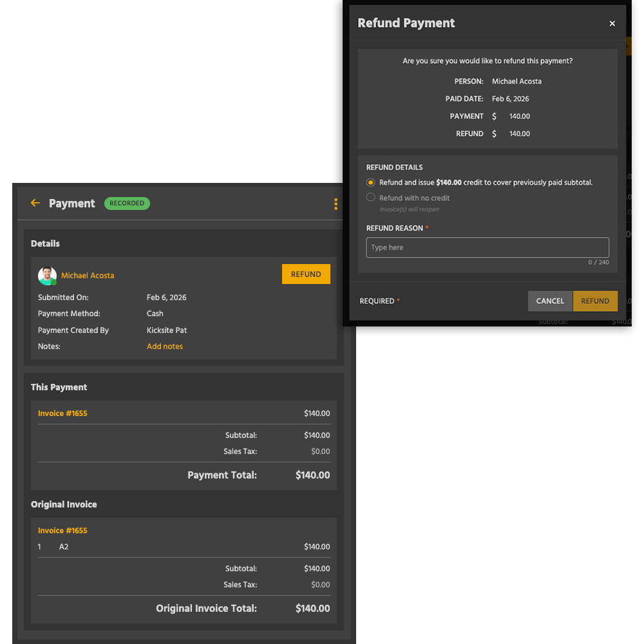Screen dimensions: 644x644
Task: Click Kicksite Pat in Payment Created By
Action: point(167,330)
